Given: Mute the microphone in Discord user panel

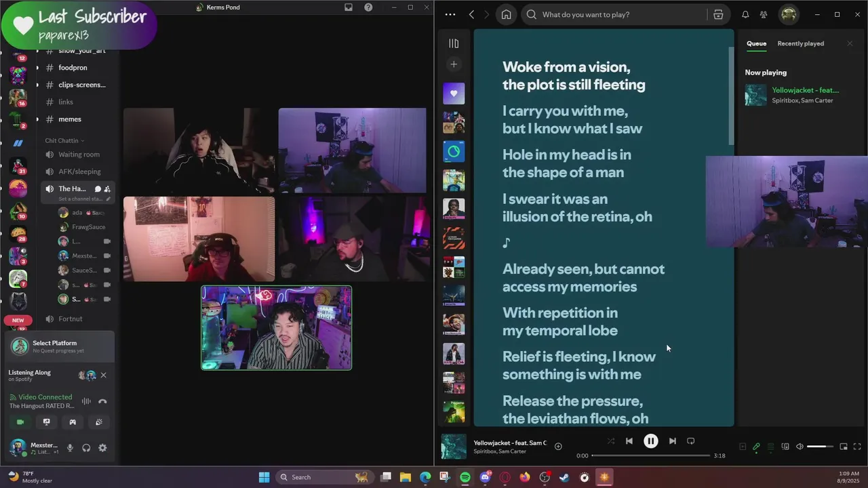Looking at the screenshot, I should pos(69,448).
